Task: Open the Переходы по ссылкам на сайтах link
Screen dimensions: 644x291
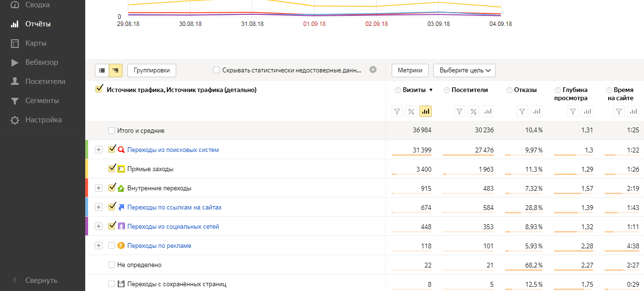Action: 174,208
